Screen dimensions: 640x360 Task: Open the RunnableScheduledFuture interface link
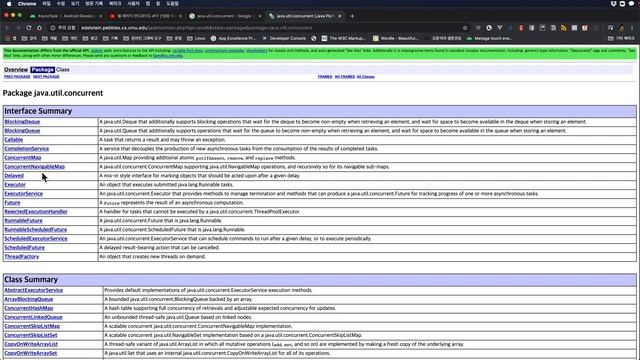(36, 229)
